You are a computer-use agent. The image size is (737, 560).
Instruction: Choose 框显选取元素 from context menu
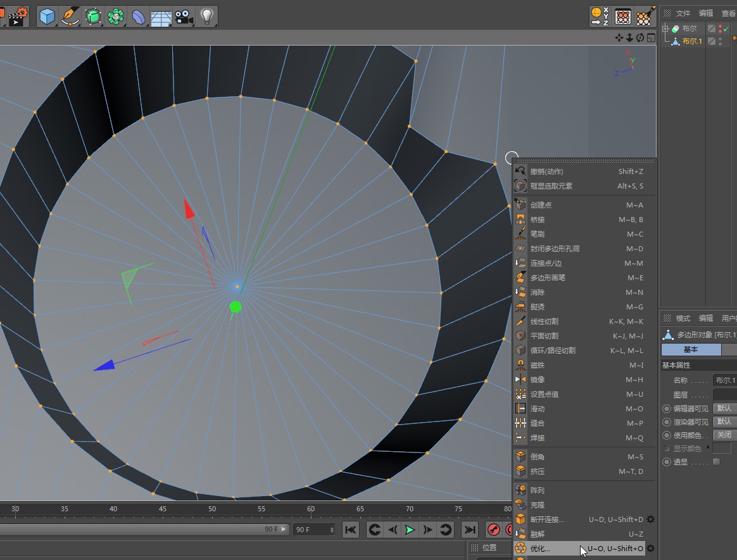(584, 186)
